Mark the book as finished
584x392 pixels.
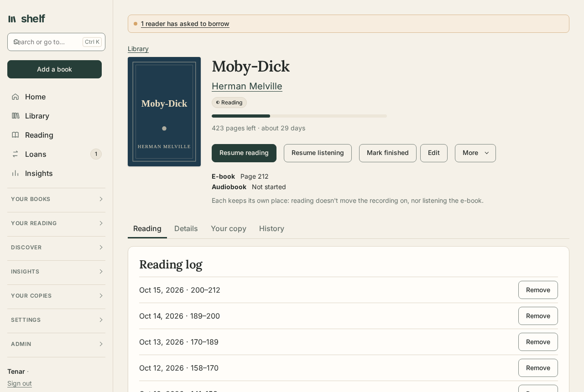(x=388, y=153)
